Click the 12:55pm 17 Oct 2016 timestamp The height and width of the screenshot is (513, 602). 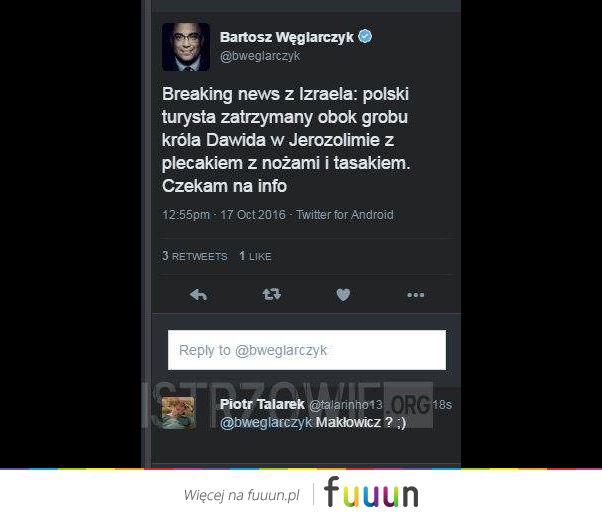[x=224, y=215]
